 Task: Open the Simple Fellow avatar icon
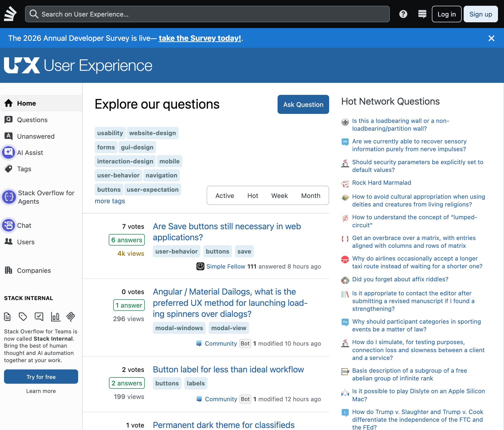click(200, 266)
